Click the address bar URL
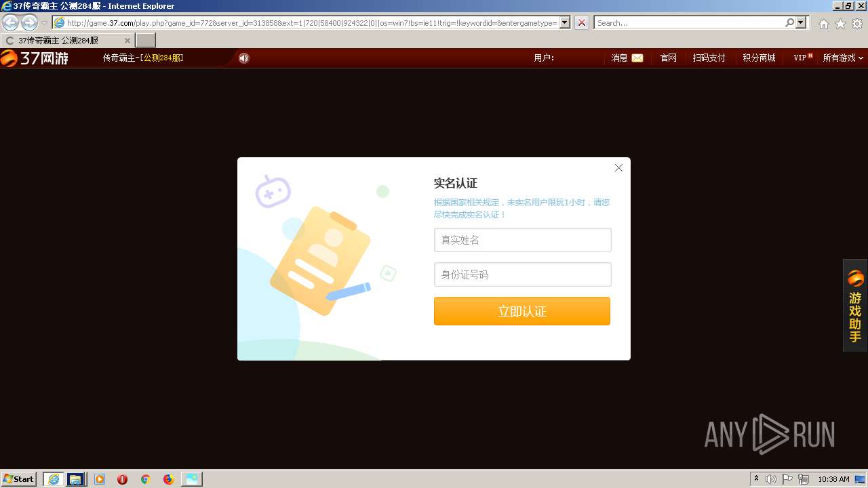This screenshot has height=488, width=868. click(312, 23)
